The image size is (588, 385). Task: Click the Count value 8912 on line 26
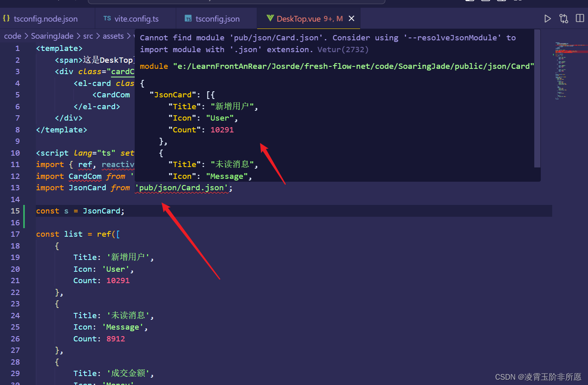pos(116,339)
